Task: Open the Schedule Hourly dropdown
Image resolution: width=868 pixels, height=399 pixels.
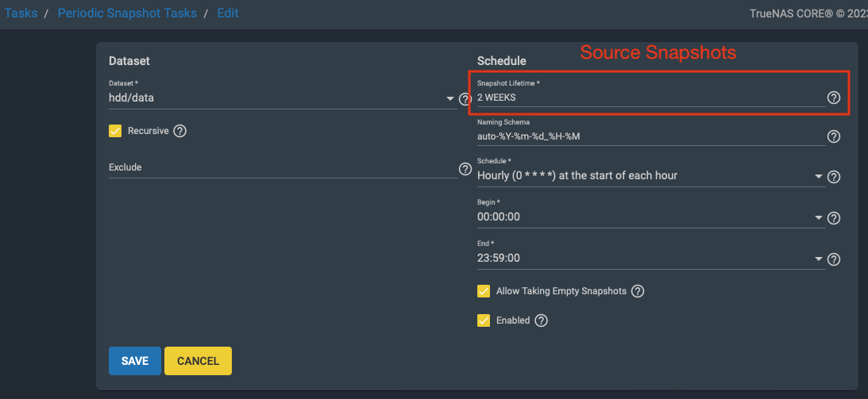Action: (x=819, y=176)
